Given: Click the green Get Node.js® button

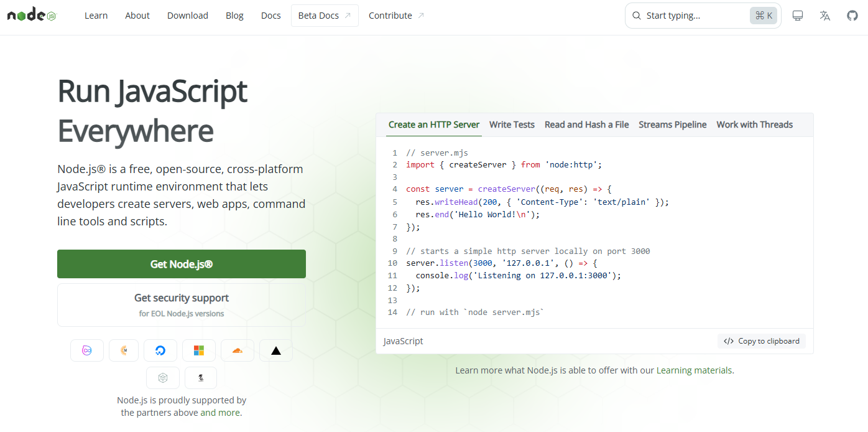Looking at the screenshot, I should click(x=182, y=264).
